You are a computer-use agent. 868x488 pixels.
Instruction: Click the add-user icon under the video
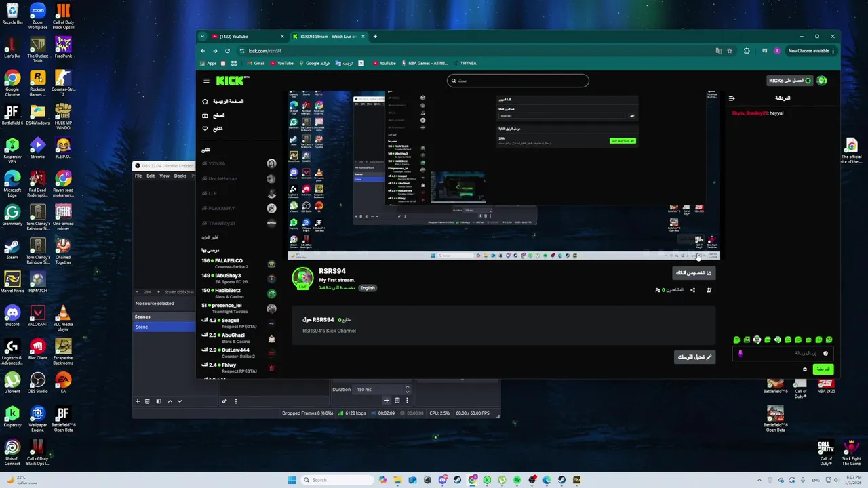coord(709,290)
